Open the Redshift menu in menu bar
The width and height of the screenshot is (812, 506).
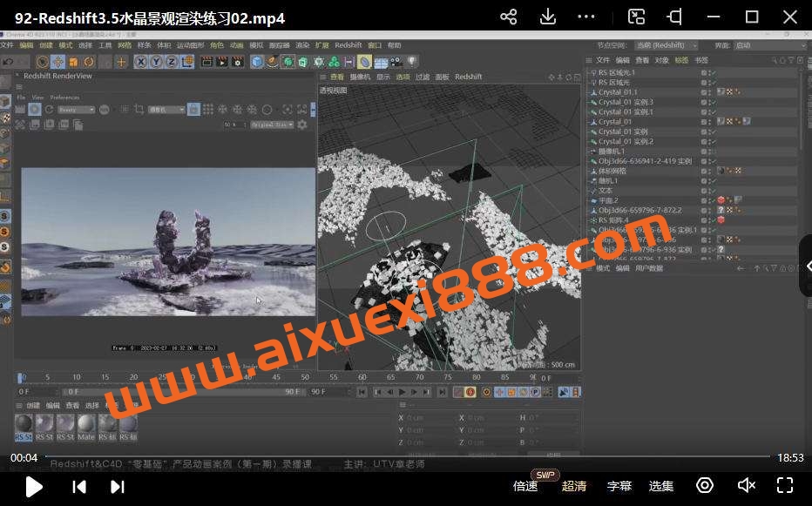(348, 45)
